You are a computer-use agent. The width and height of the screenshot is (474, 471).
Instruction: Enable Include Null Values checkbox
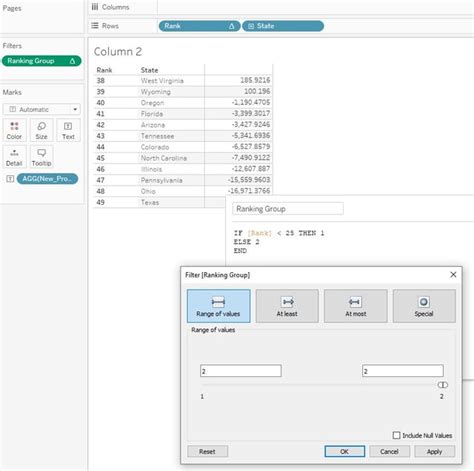coord(396,435)
